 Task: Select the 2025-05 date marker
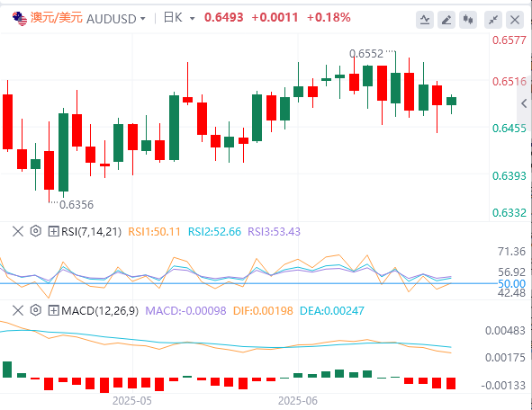tap(132, 401)
